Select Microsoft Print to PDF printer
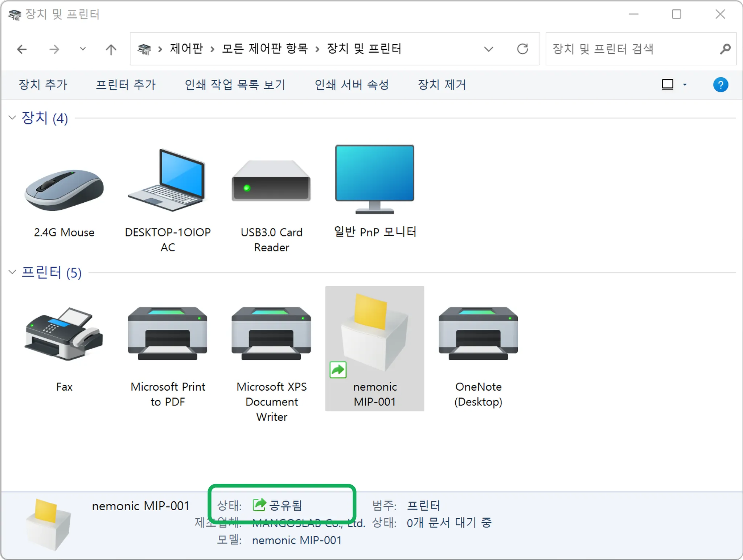This screenshot has width=743, height=560. point(168,334)
